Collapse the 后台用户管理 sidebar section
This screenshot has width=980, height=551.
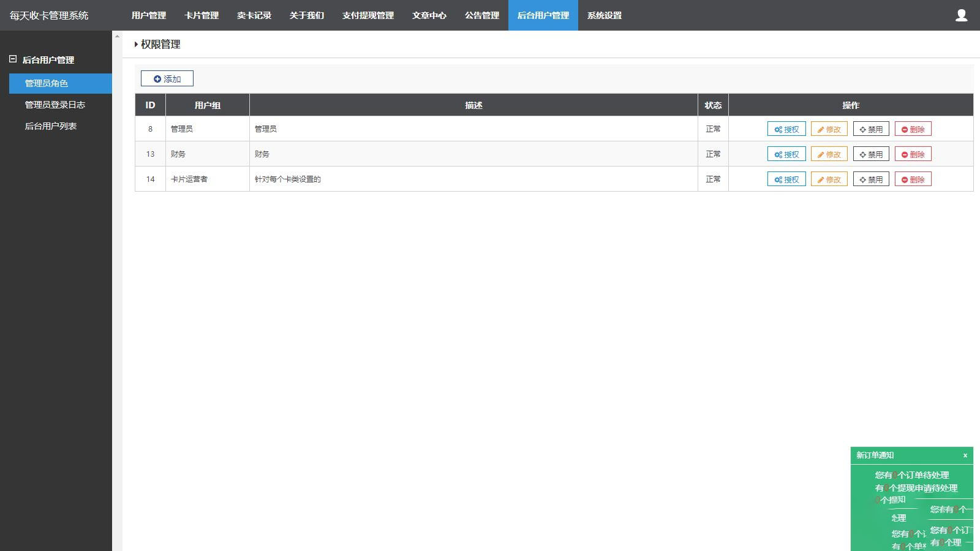(13, 59)
